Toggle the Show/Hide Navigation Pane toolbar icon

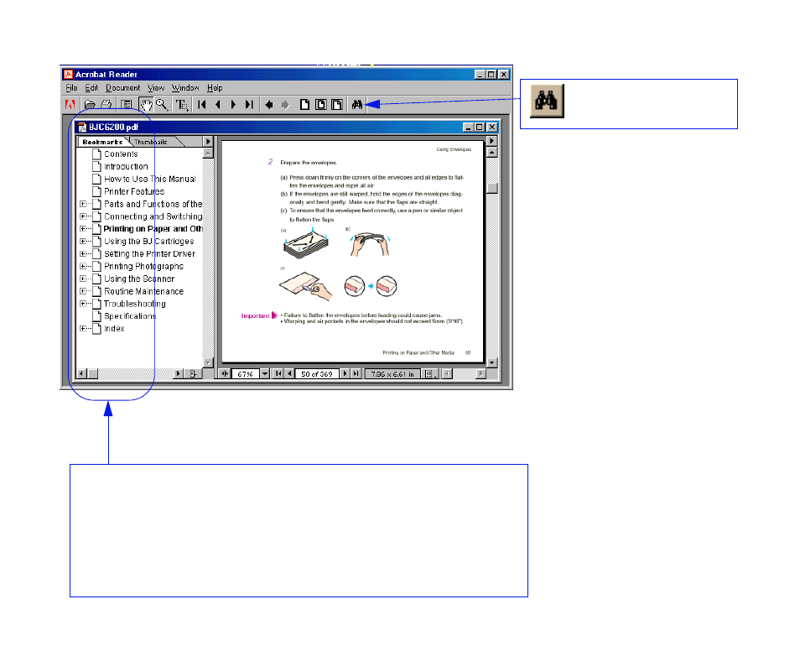pyautogui.click(x=126, y=105)
